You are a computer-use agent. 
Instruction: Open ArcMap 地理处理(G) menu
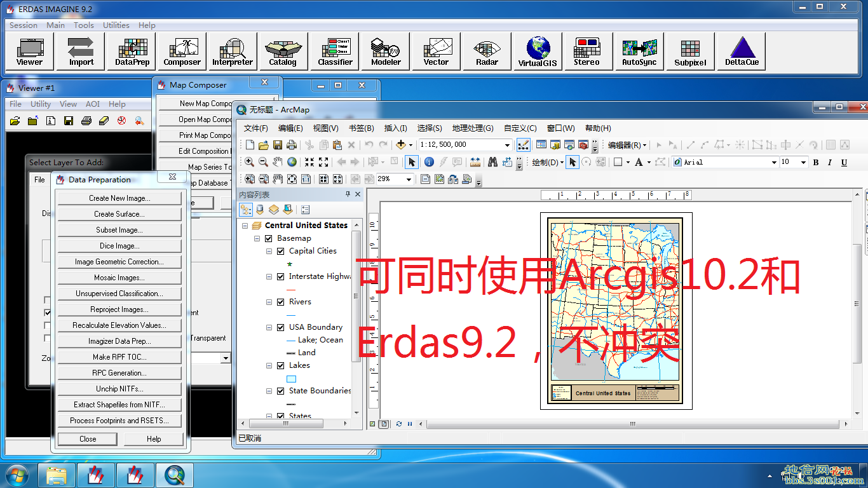pyautogui.click(x=473, y=128)
